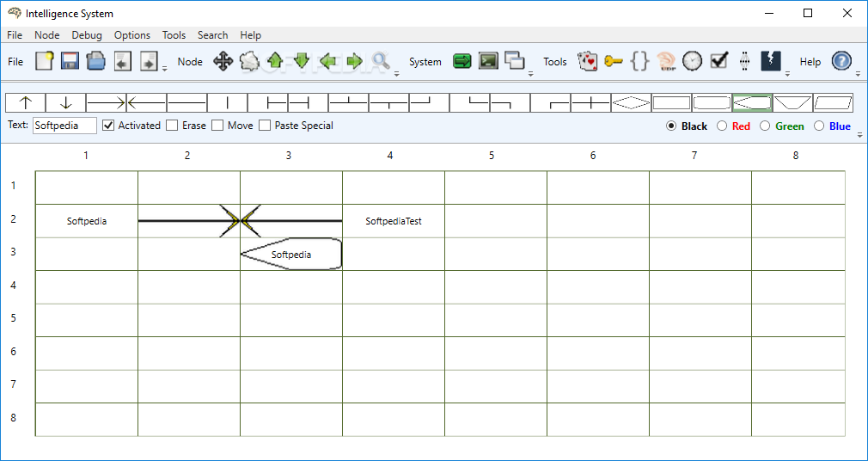
Task: Open the Tools menu
Action: [174, 35]
